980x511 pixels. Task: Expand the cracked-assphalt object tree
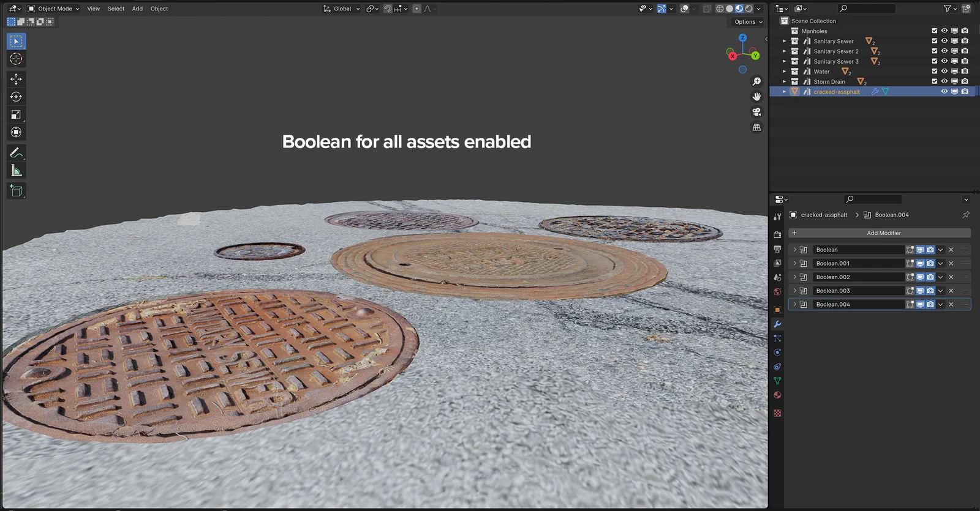coord(784,91)
